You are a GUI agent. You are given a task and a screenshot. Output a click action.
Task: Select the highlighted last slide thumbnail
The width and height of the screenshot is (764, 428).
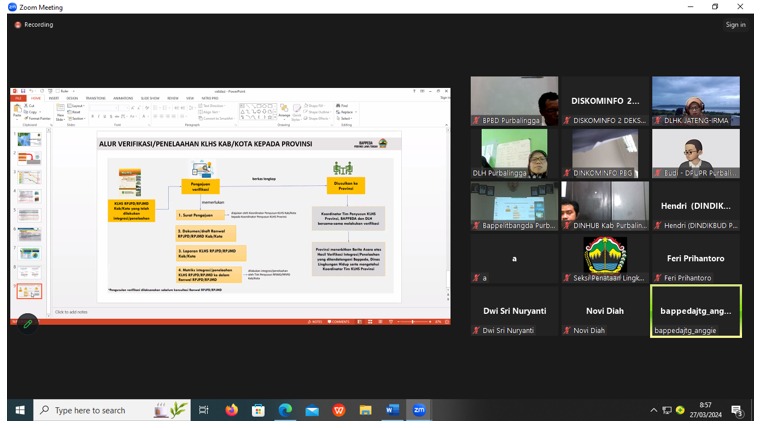29,292
